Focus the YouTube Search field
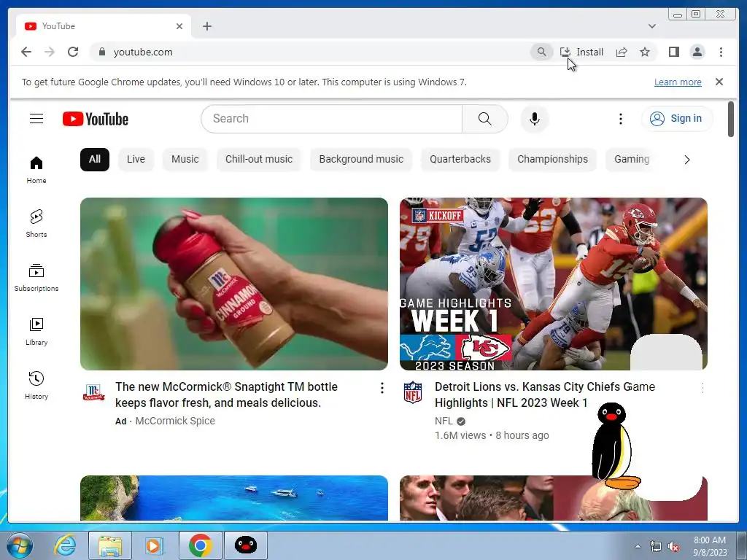This screenshot has width=747, height=560. 332,119
